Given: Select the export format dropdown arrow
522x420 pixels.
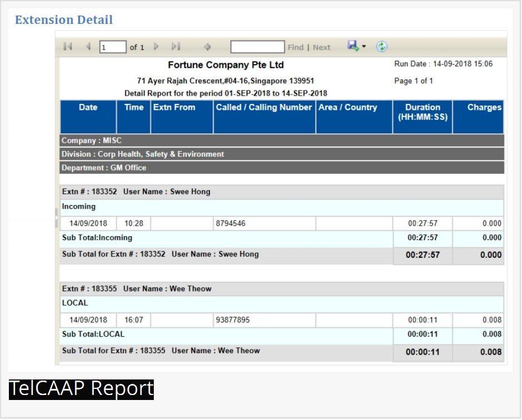Looking at the screenshot, I should [362, 47].
